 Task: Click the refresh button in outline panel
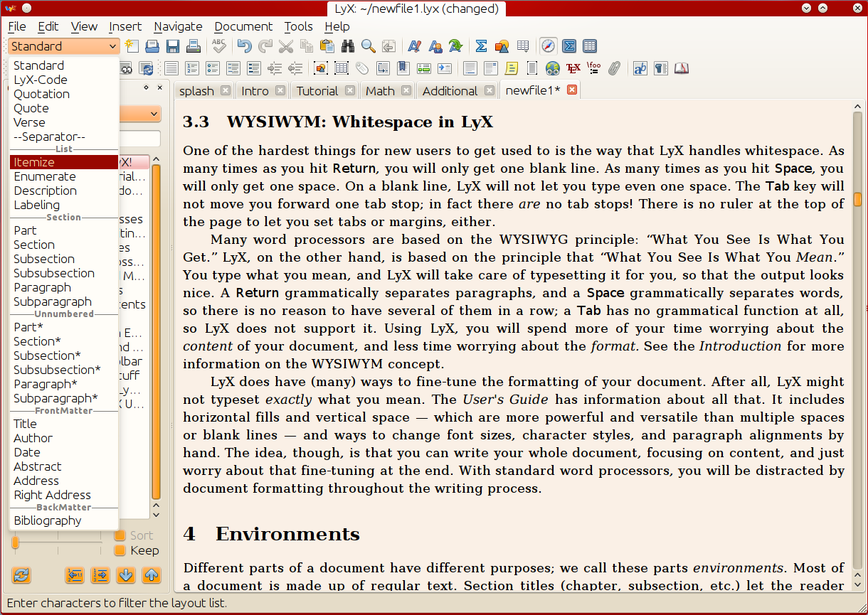point(21,575)
